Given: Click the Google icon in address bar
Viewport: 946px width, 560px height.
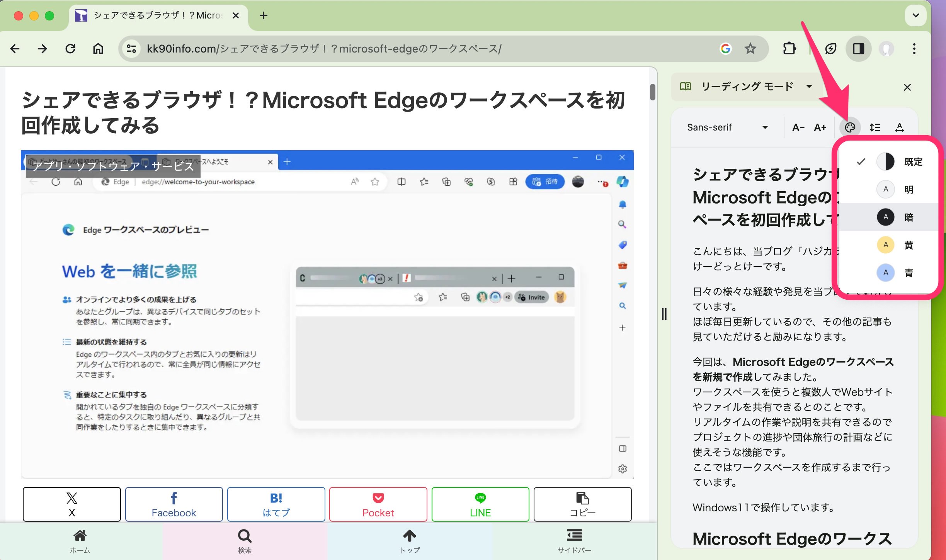Looking at the screenshot, I should click(726, 49).
